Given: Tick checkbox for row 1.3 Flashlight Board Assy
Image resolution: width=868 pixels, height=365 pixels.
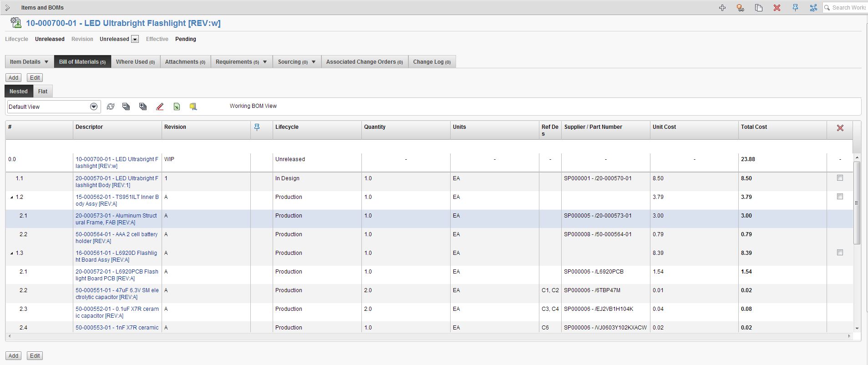Looking at the screenshot, I should (x=840, y=253).
